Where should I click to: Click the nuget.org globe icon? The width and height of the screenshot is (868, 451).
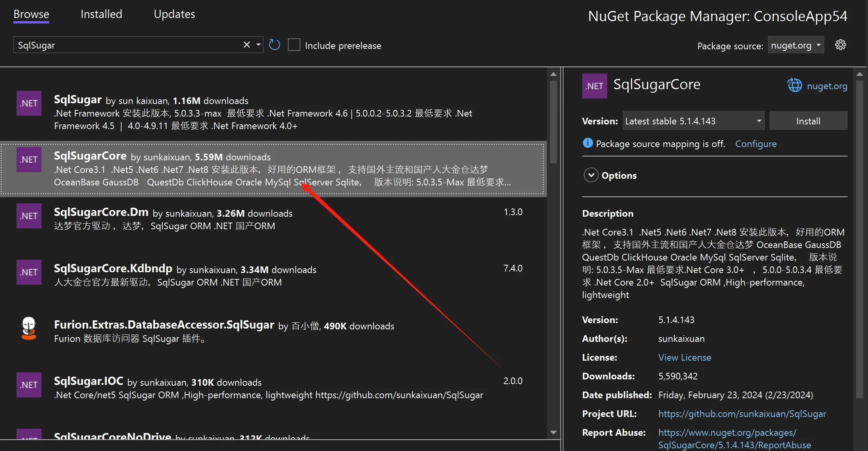[794, 85]
